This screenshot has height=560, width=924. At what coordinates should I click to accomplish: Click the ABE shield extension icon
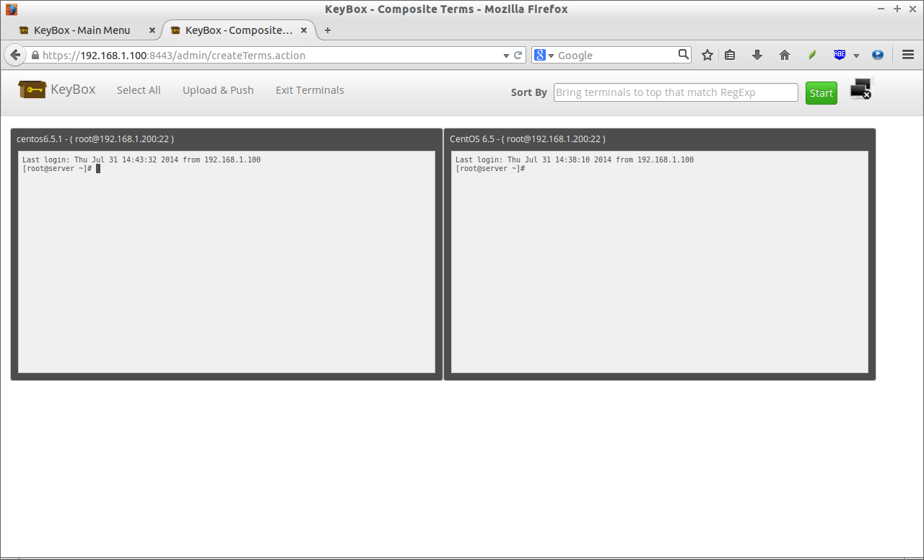click(840, 55)
